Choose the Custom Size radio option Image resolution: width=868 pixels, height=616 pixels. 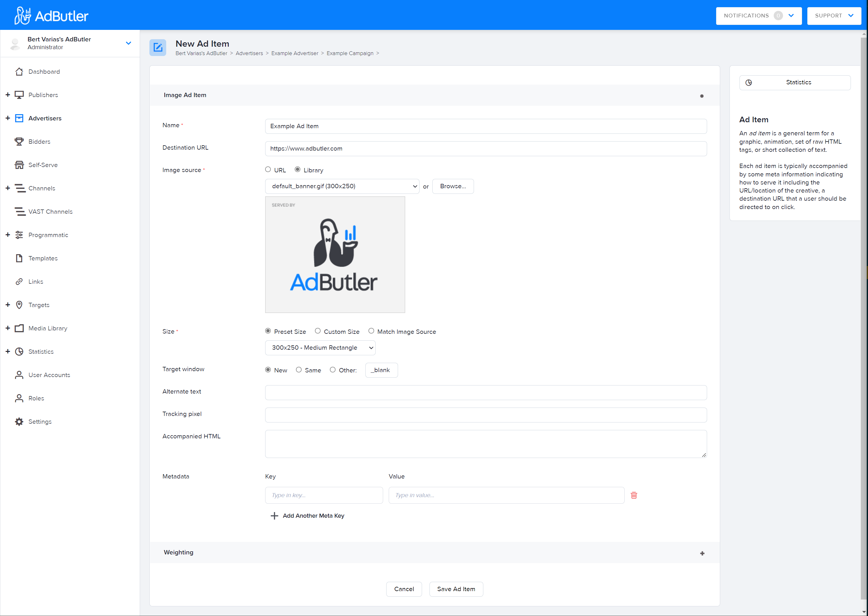pos(317,331)
